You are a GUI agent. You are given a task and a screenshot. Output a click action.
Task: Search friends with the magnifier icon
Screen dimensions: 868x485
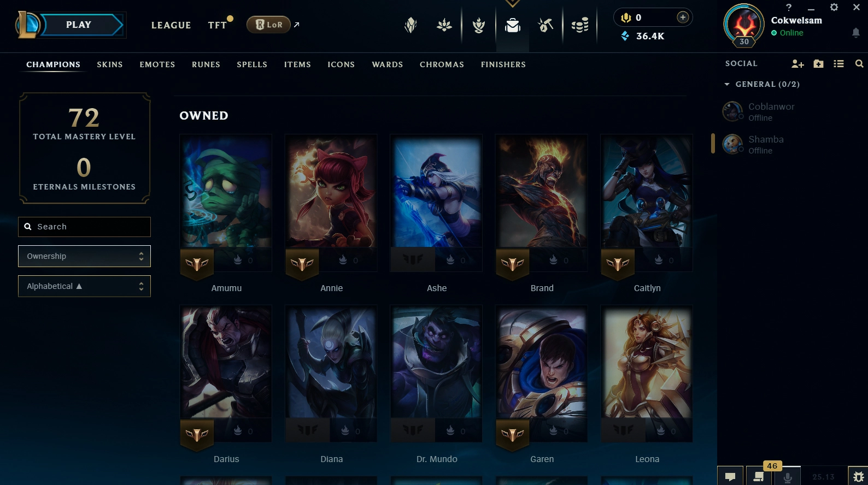[859, 64]
